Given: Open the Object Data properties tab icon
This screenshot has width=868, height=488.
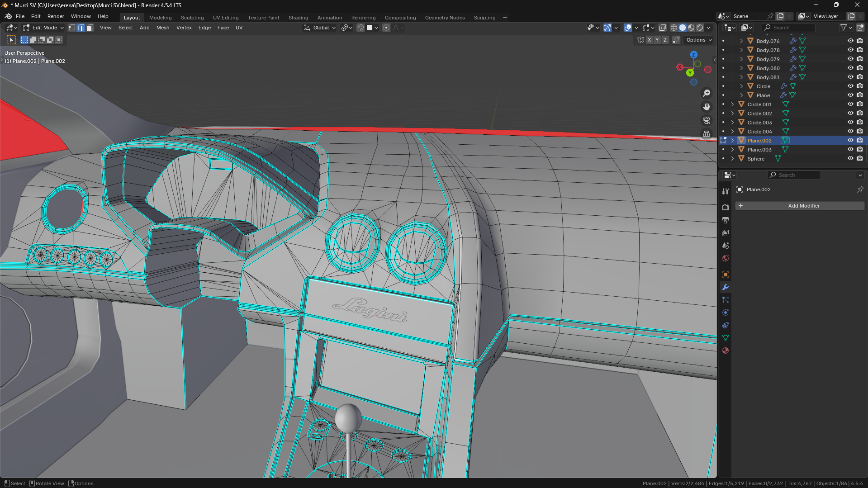Looking at the screenshot, I should pos(726,338).
